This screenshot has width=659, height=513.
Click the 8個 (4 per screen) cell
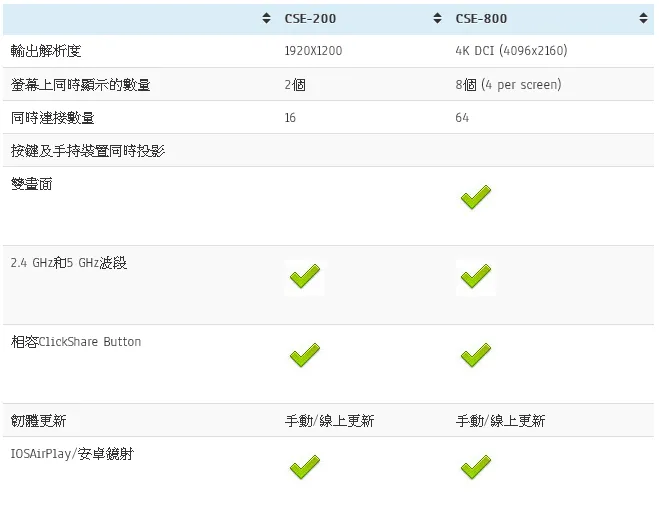509,84
